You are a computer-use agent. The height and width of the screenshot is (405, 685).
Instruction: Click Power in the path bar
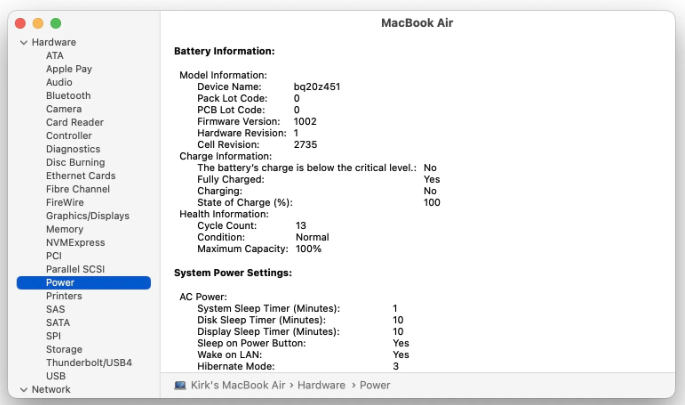point(375,385)
